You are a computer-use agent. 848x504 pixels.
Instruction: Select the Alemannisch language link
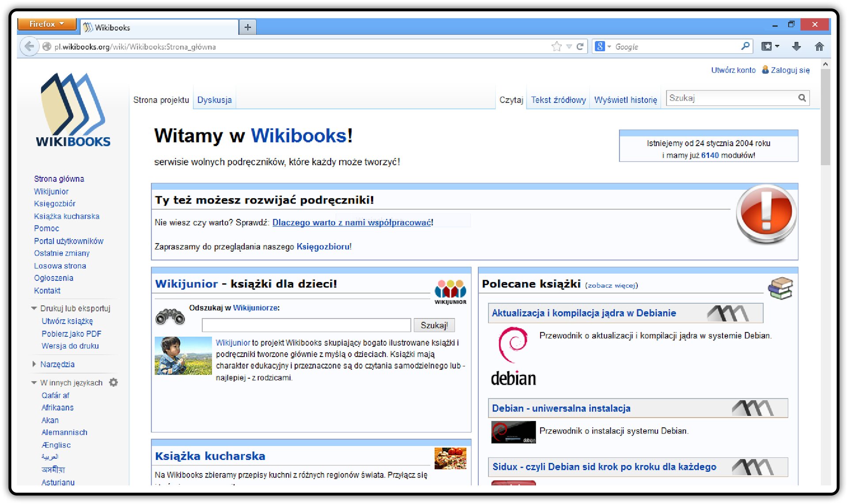point(64,433)
